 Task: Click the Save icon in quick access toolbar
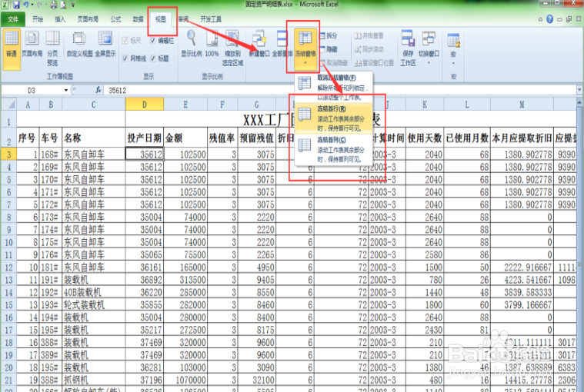[16, 5]
